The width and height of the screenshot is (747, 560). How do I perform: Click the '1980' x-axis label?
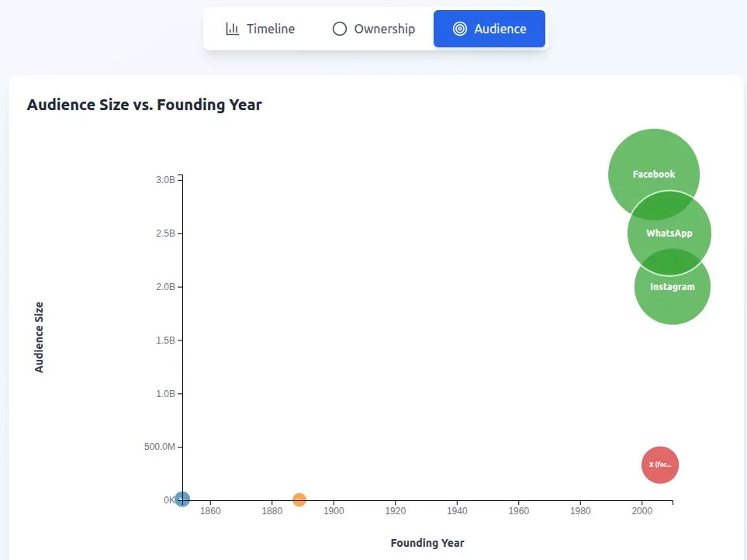pyautogui.click(x=580, y=511)
